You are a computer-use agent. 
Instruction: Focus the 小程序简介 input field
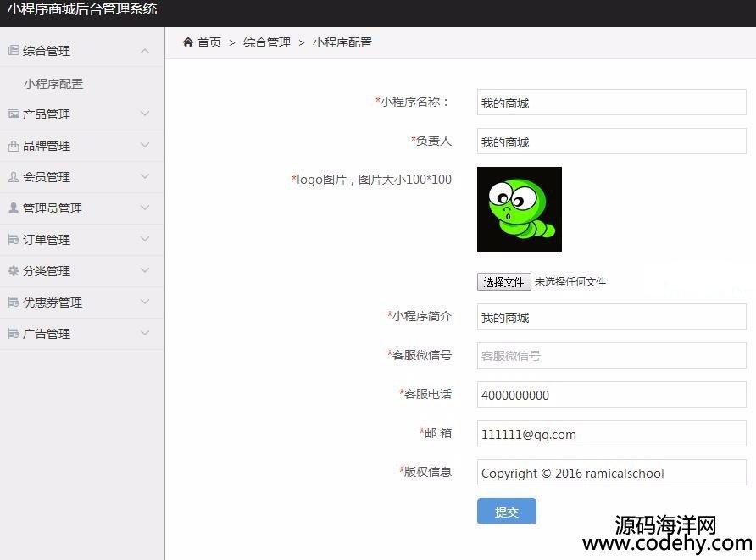[611, 317]
